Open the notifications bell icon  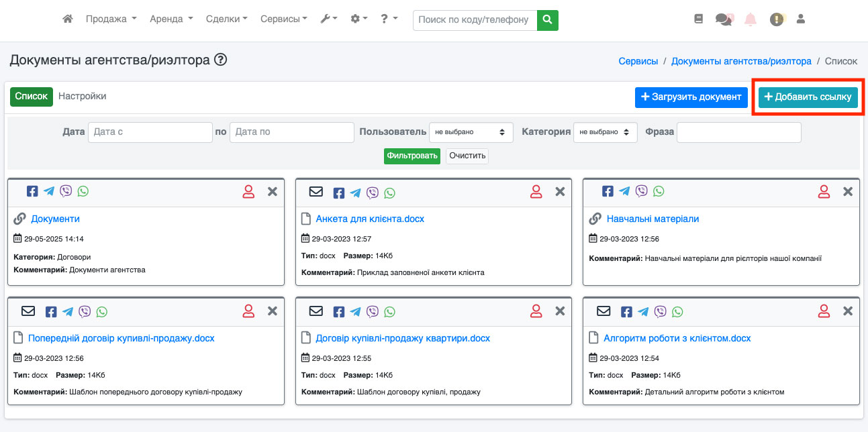751,19
